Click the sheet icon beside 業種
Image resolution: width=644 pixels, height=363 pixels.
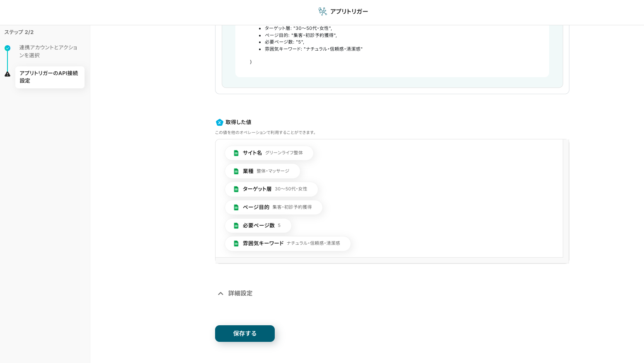[x=236, y=171]
